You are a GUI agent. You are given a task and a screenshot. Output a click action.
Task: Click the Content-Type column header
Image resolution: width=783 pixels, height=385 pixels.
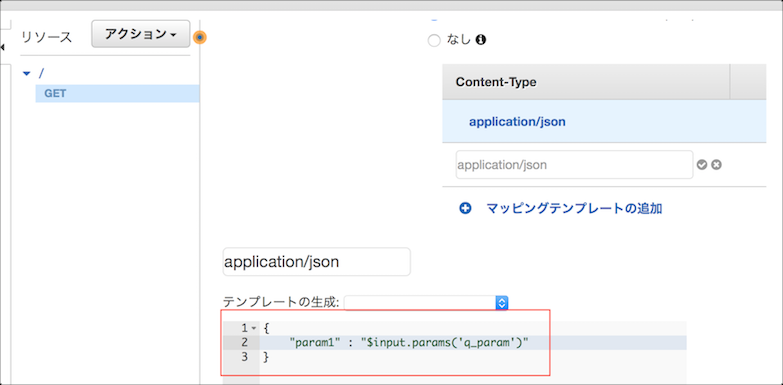pos(586,82)
